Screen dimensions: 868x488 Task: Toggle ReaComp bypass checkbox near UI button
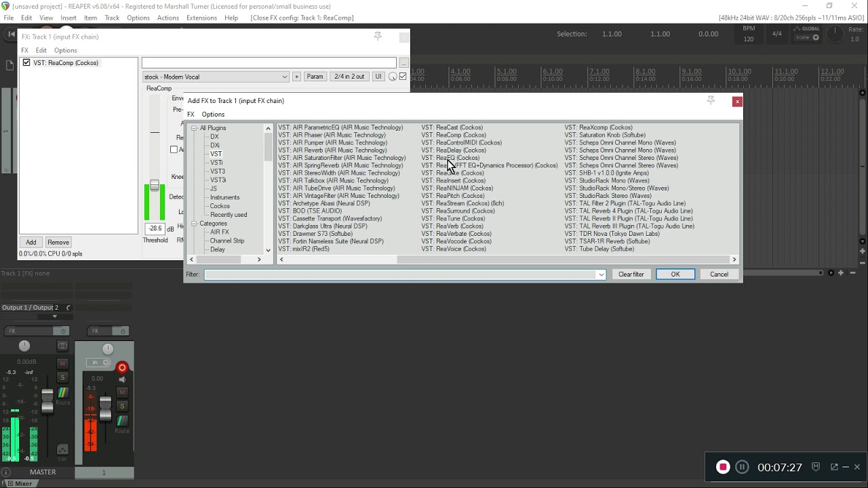pos(403,77)
